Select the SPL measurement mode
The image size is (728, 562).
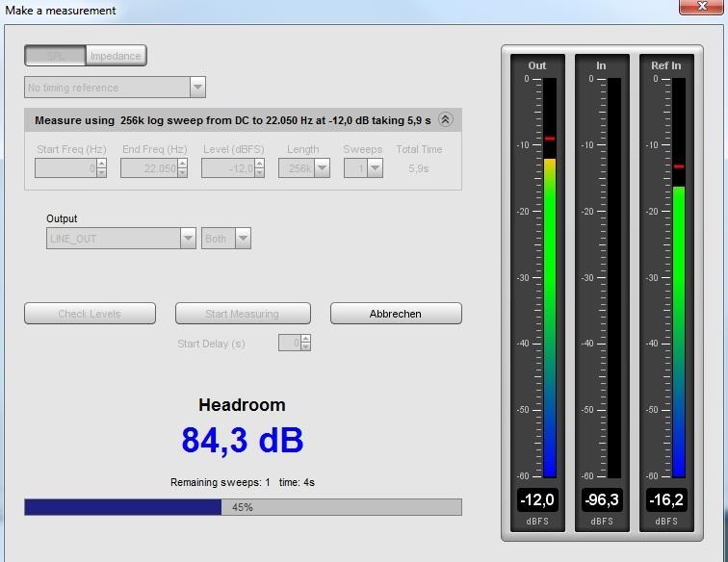(x=55, y=56)
